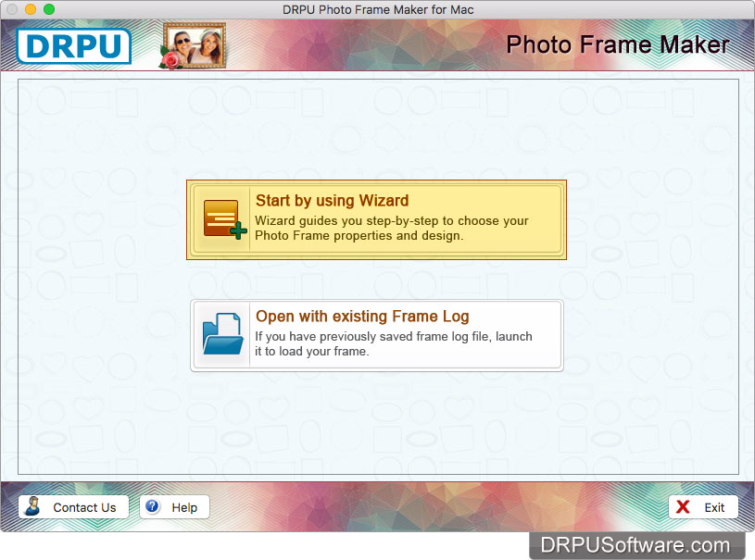The height and width of the screenshot is (560, 755).
Task: Maximize the window with the green button
Action: click(49, 9)
